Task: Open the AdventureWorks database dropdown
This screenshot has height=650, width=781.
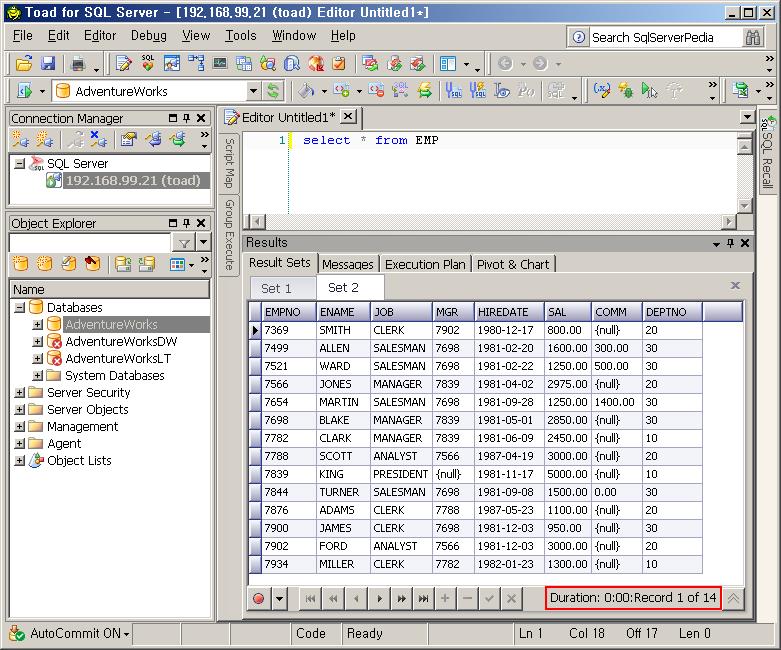Action: click(252, 91)
